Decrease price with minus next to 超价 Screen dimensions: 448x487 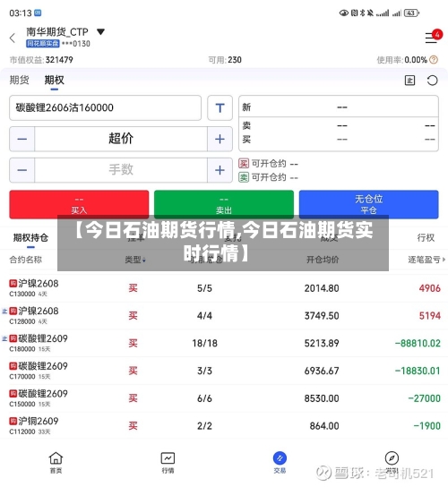pos(22,139)
